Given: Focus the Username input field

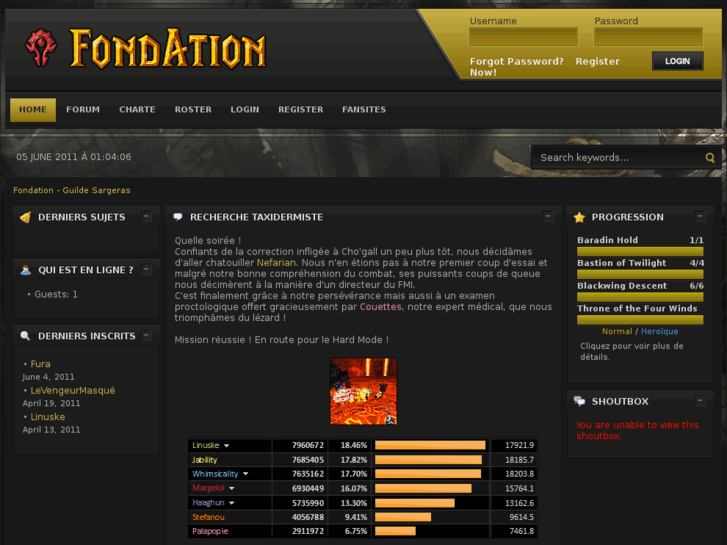Looking at the screenshot, I should pos(523,37).
